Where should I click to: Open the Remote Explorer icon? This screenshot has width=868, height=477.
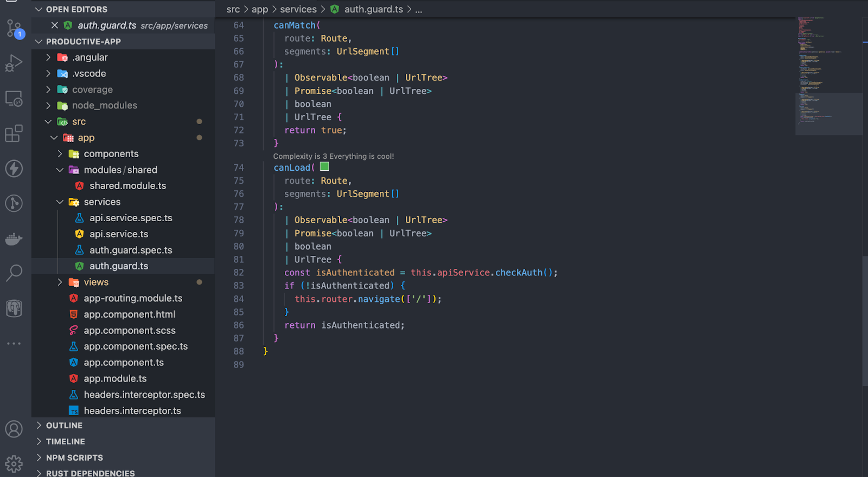[x=14, y=99]
